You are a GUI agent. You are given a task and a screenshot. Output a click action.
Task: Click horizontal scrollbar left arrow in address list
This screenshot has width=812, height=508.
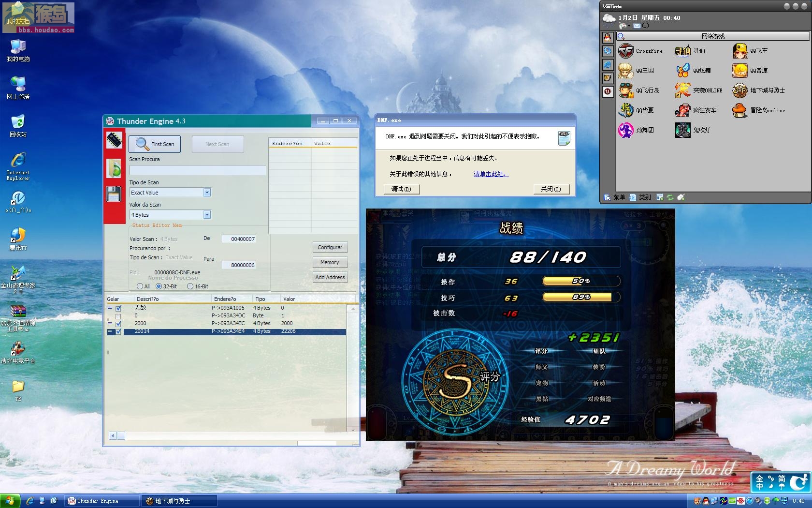113,436
